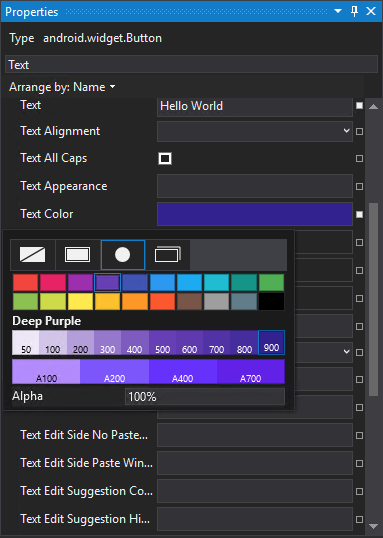Viewport: 383px width, 538px height.
Task: Pick the Orange palette swatch
Action: coord(135,301)
